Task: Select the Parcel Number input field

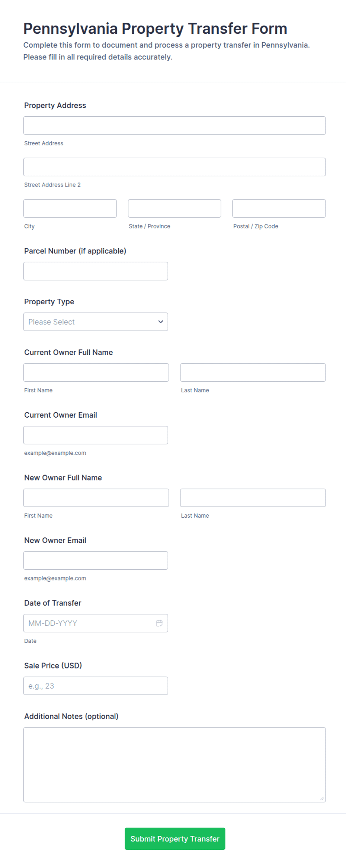Action: (x=96, y=271)
